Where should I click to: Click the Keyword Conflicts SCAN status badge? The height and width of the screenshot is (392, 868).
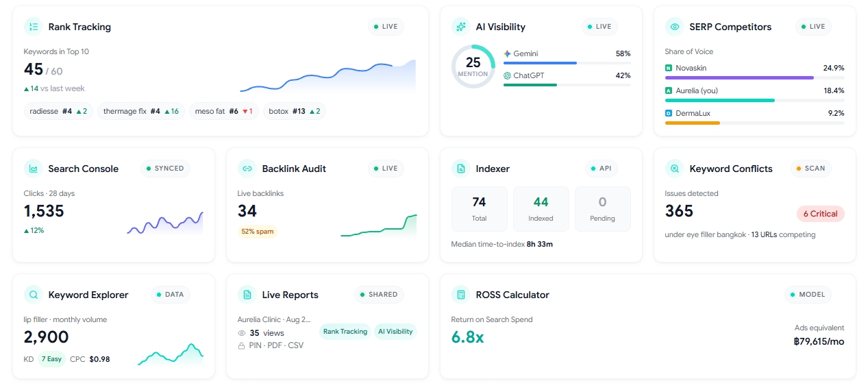click(810, 169)
